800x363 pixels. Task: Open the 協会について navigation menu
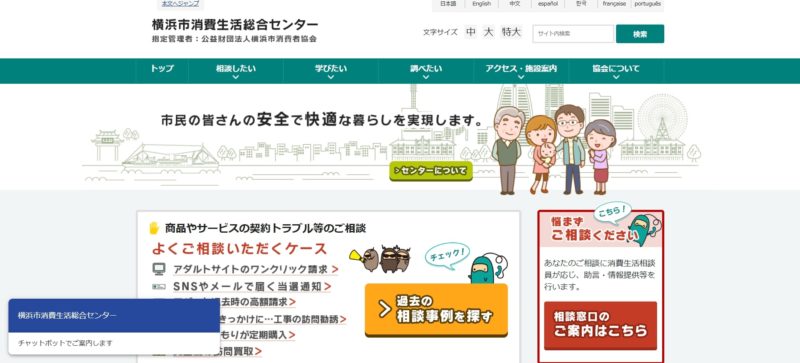click(x=616, y=69)
